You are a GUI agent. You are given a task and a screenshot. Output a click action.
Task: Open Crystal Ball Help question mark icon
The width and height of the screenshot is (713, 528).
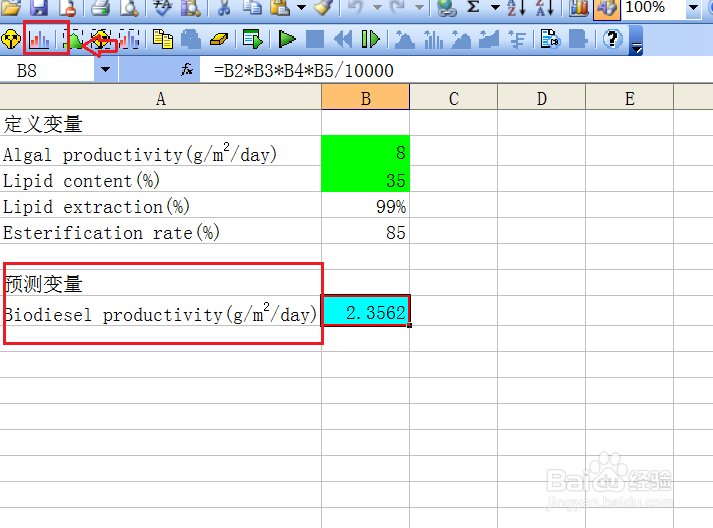tap(613, 40)
